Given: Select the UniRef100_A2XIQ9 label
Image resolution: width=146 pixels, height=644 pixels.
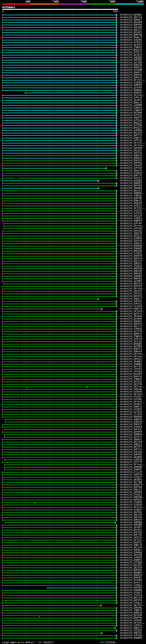Looking at the screenshot, I should click(131, 63).
